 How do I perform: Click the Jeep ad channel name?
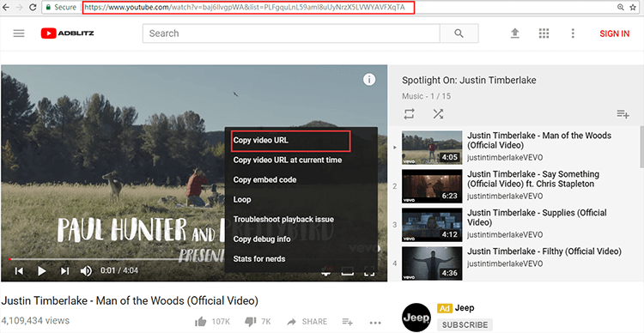465,308
